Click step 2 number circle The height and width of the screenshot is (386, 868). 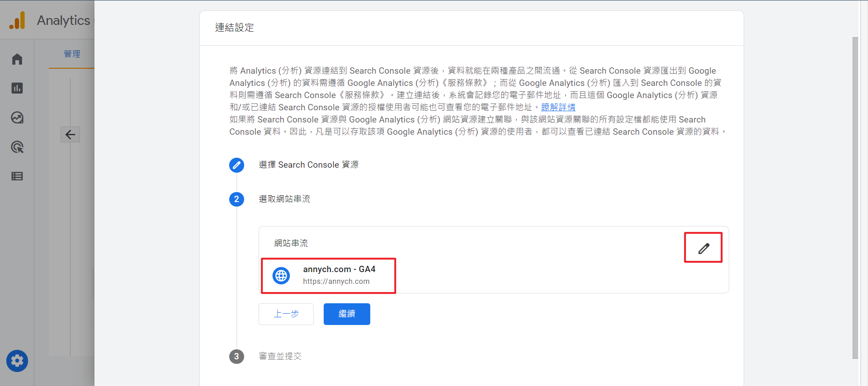click(x=236, y=199)
